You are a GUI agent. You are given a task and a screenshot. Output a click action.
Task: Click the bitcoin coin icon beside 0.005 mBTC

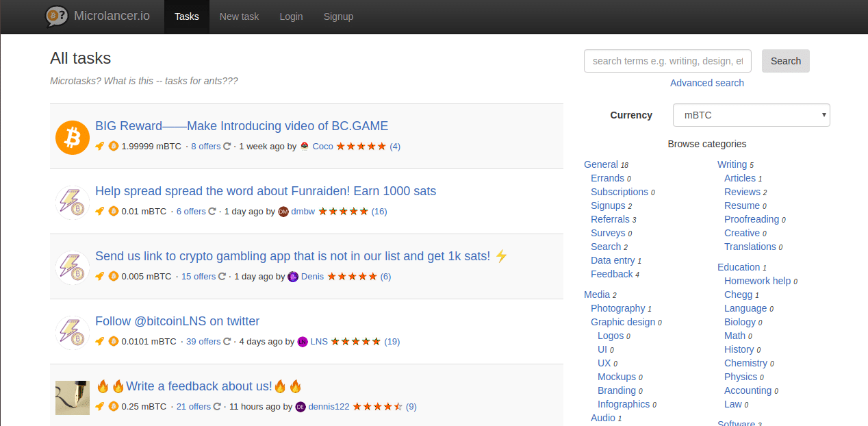(114, 276)
